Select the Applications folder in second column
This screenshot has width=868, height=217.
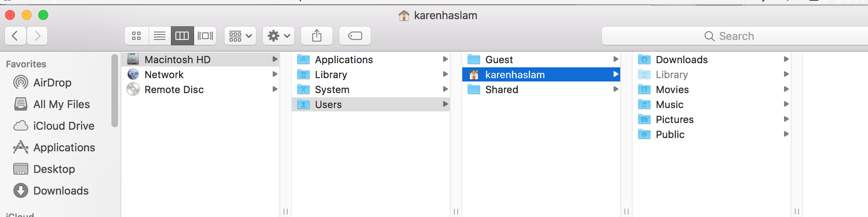371,59
